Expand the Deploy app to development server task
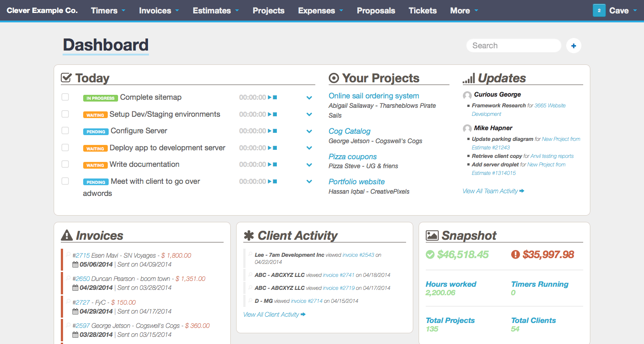Viewport: 644px width, 344px height. click(x=309, y=148)
